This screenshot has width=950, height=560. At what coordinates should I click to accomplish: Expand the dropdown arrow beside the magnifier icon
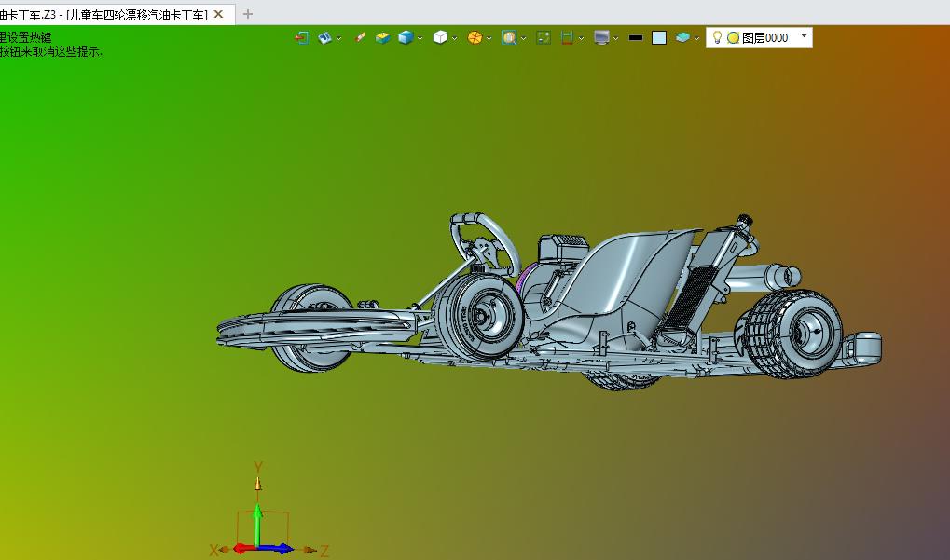[x=523, y=39]
